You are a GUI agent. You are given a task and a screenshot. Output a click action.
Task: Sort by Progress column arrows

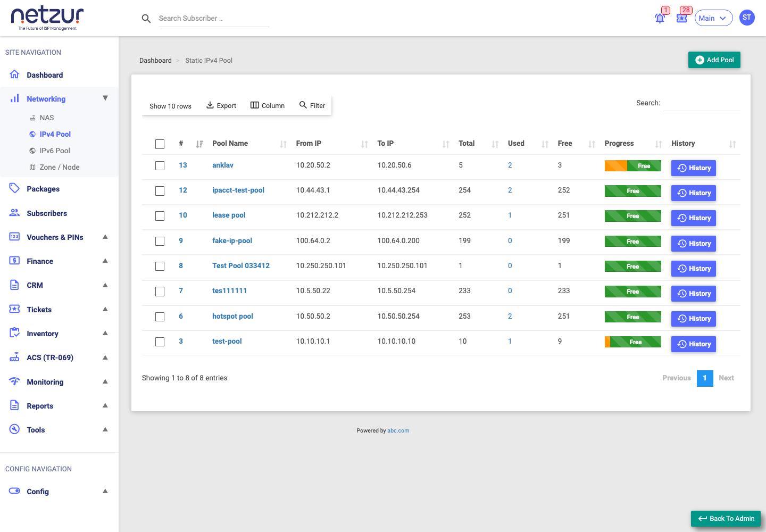coord(659,144)
